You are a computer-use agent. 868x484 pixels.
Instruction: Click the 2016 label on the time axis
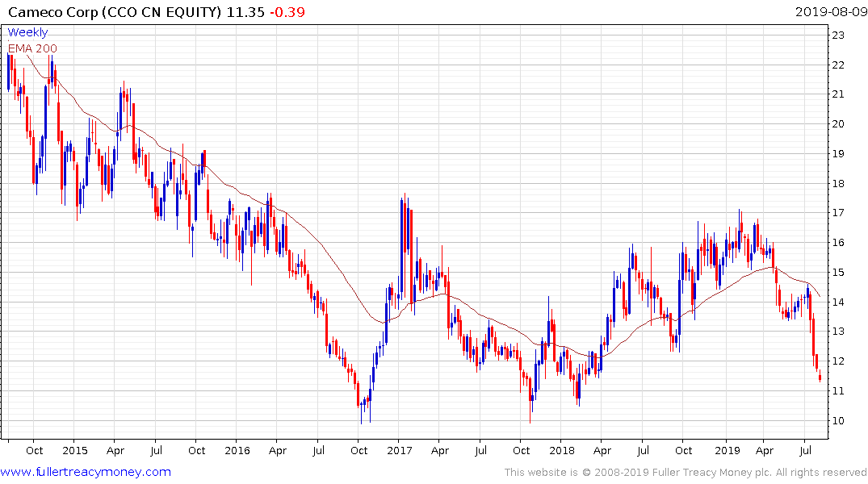(x=237, y=450)
